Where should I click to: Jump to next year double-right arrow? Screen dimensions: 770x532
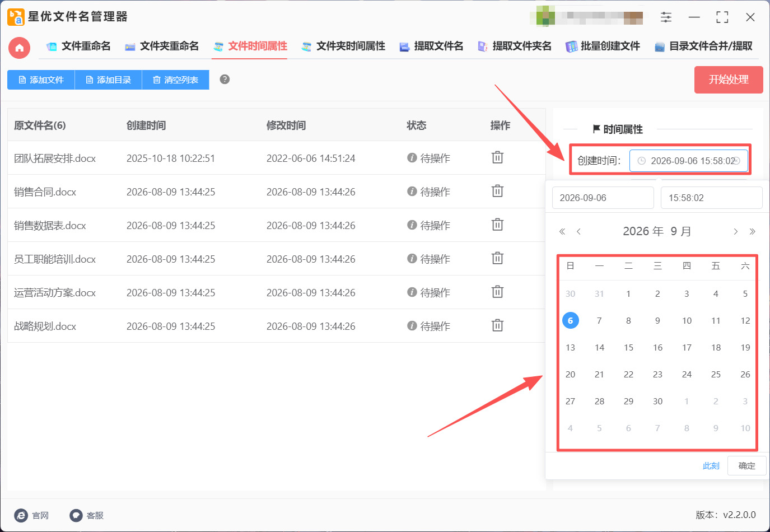click(x=752, y=231)
